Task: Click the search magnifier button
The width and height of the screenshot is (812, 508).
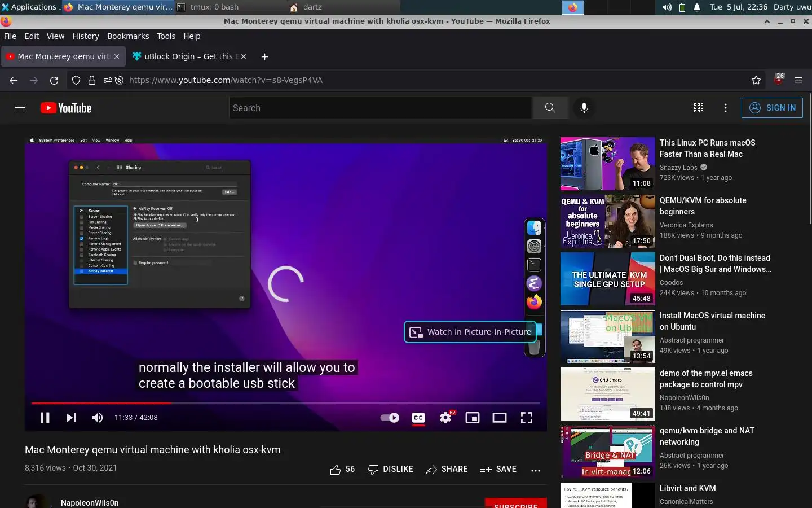Action: (x=550, y=108)
